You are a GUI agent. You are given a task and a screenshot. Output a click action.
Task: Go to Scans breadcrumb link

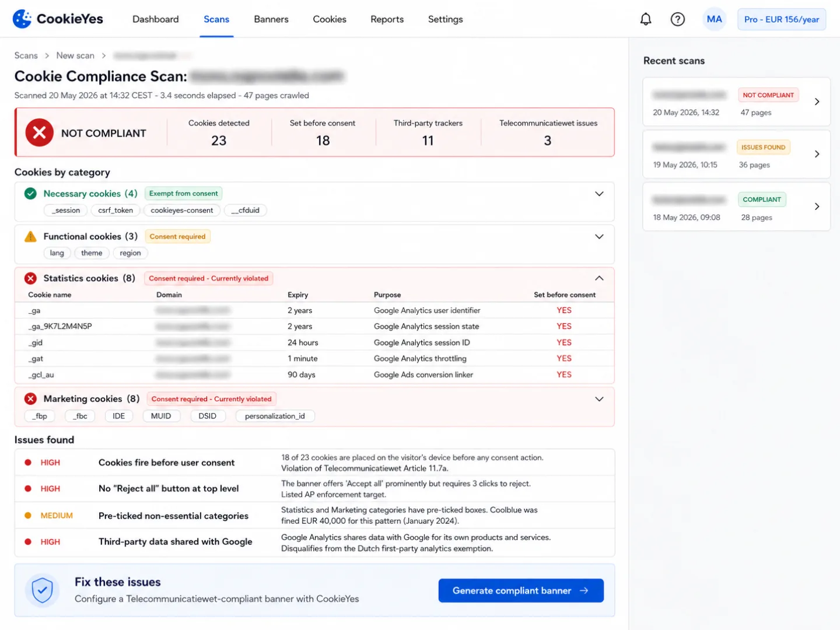pos(26,55)
